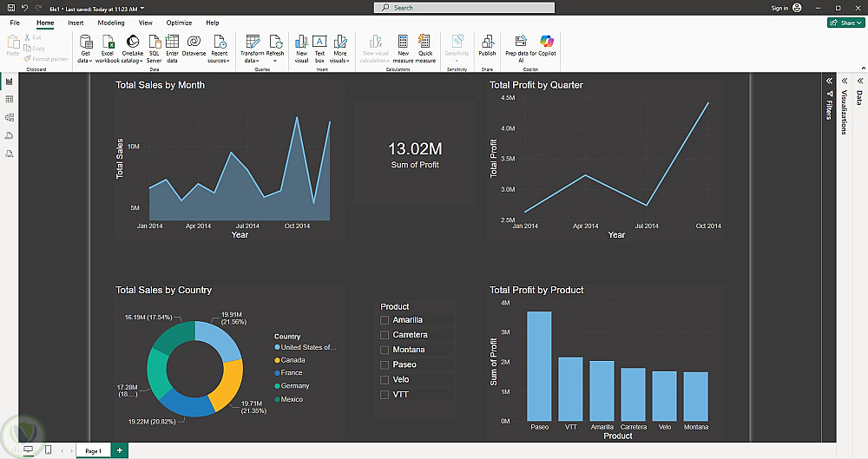This screenshot has width=868, height=459.
Task: Click Total Sales by Month title
Action: 160,85
